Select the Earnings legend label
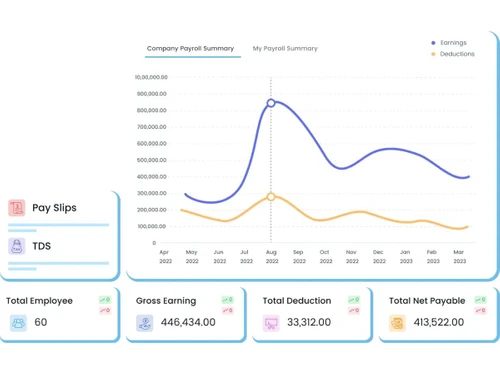The height and width of the screenshot is (375, 500). point(453,43)
